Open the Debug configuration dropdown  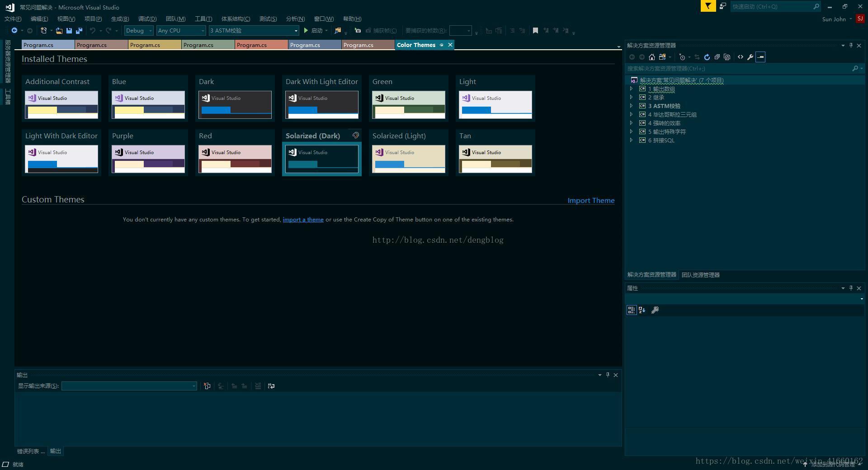point(139,31)
